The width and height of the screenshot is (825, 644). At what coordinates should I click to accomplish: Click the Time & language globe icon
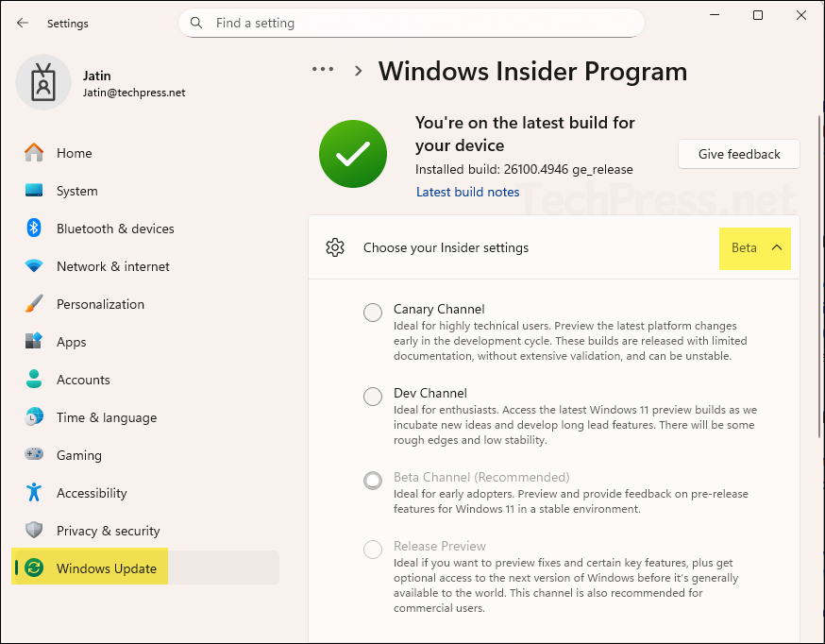pyautogui.click(x=34, y=416)
